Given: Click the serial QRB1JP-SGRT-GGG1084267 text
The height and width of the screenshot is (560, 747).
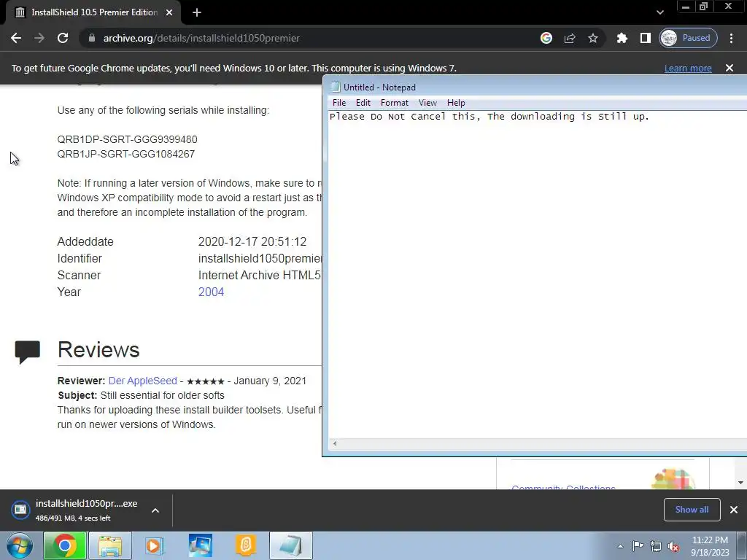Looking at the screenshot, I should (x=125, y=155).
